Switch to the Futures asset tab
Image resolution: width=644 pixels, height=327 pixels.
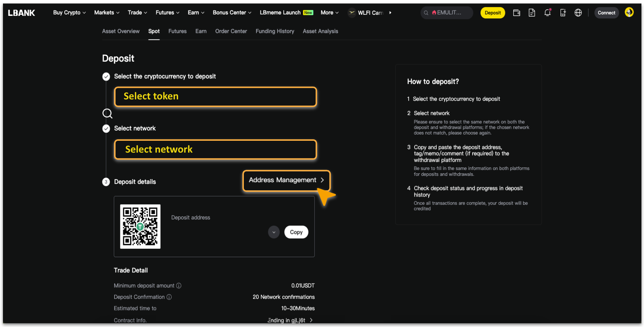177,31
